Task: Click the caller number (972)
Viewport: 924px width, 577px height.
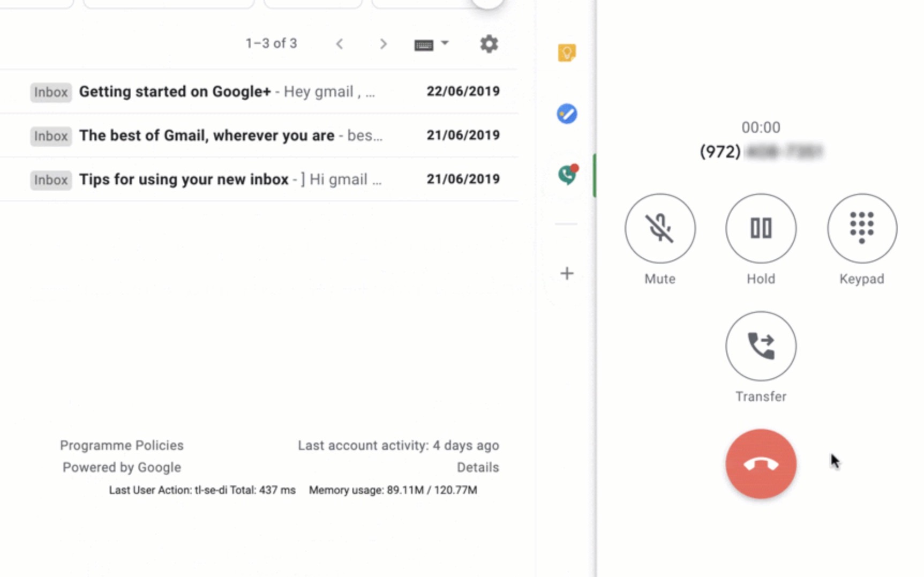Action: [761, 152]
